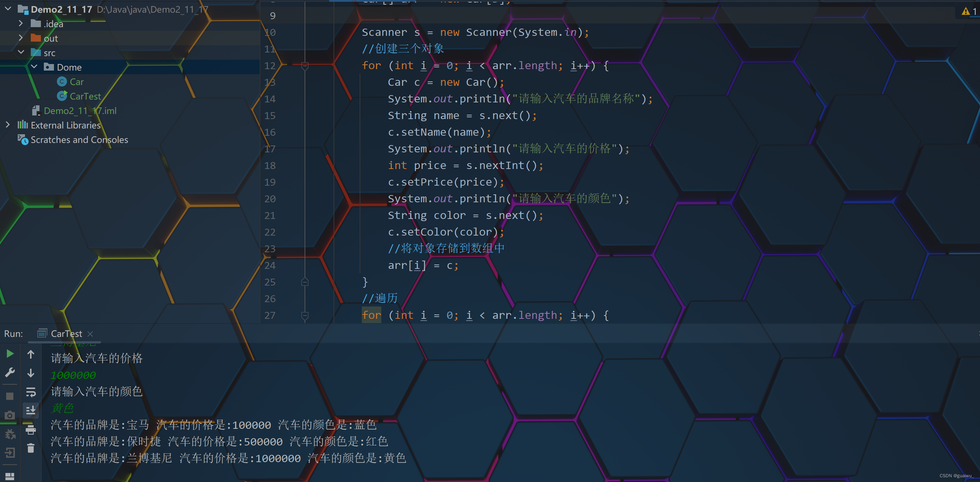Viewport: 980px width, 482px height.
Task: Switch to the CarTest run tab
Action: click(66, 334)
